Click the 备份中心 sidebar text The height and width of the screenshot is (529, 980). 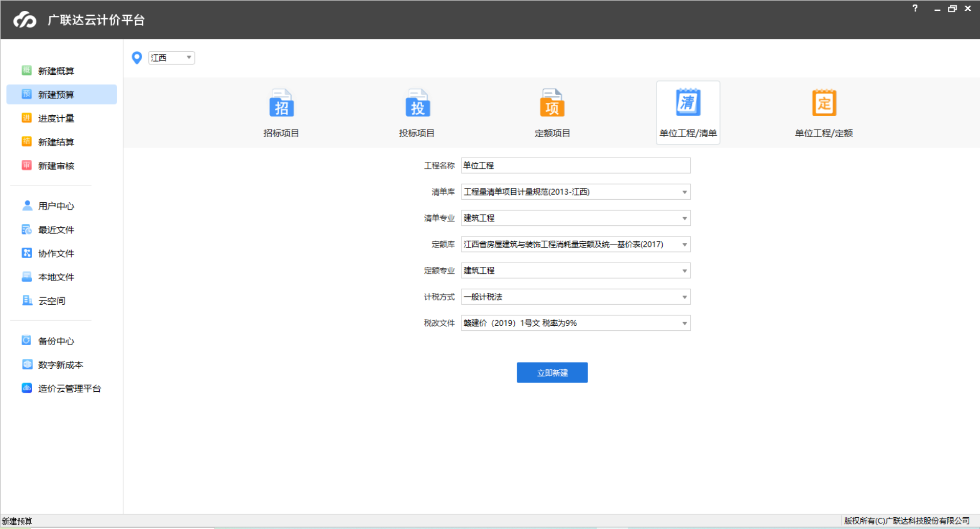[56, 341]
